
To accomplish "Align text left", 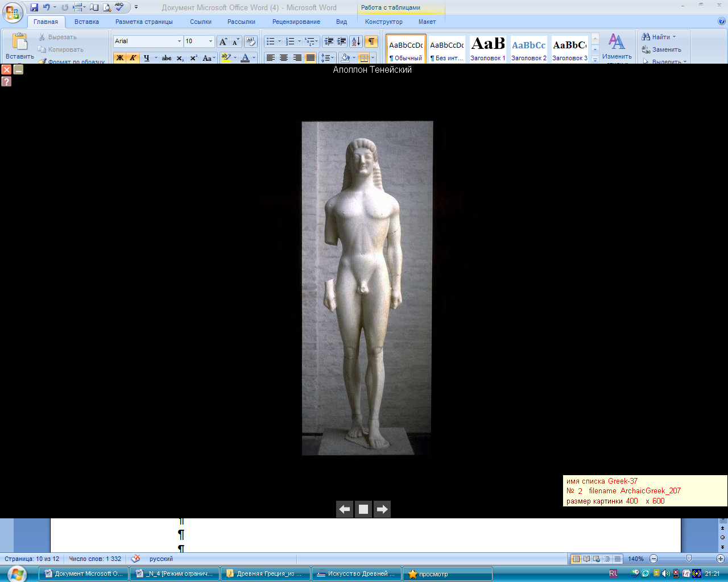I will pos(270,58).
